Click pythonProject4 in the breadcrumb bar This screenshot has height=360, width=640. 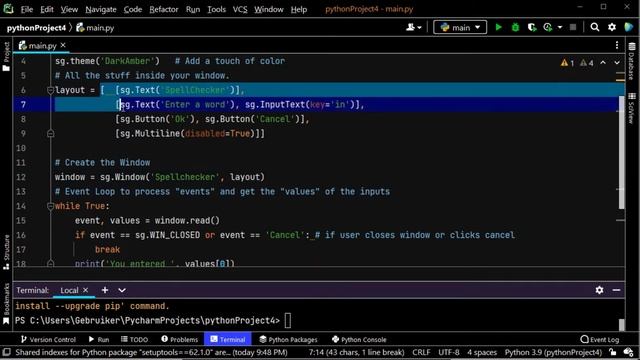point(36,28)
